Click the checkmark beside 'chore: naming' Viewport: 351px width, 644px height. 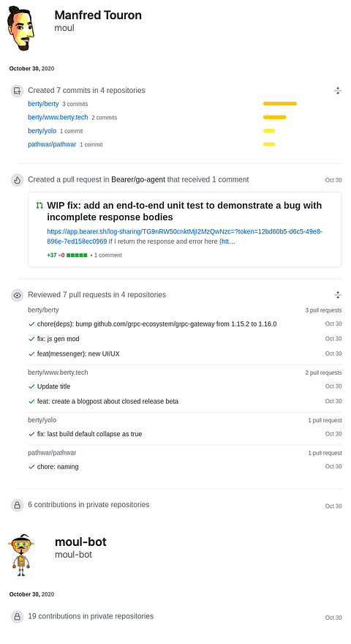tap(31, 467)
